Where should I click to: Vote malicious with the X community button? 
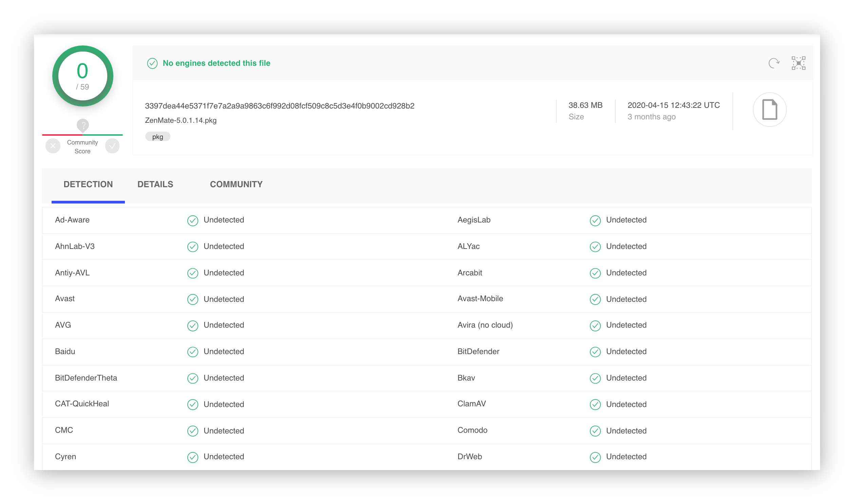click(53, 146)
